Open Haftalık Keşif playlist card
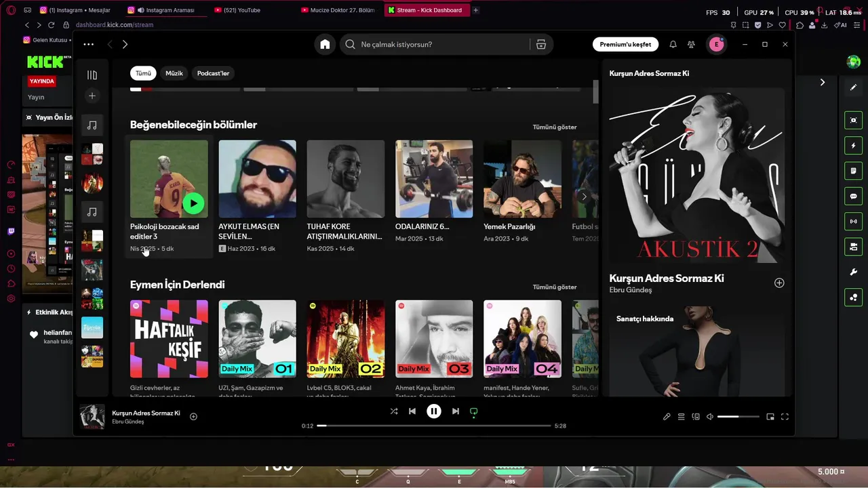This screenshot has width=868, height=488. [169, 339]
